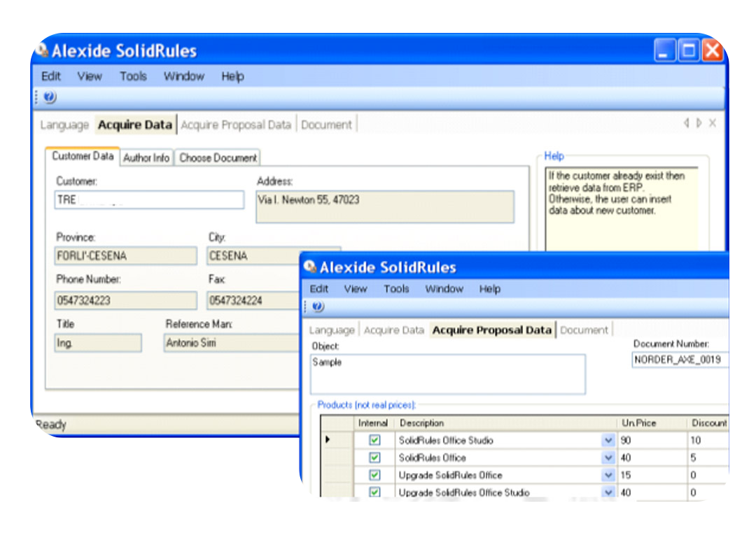Click the Province field FORLI'-CESENA
Image resolution: width=756 pixels, height=536 pixels.
coord(126,255)
